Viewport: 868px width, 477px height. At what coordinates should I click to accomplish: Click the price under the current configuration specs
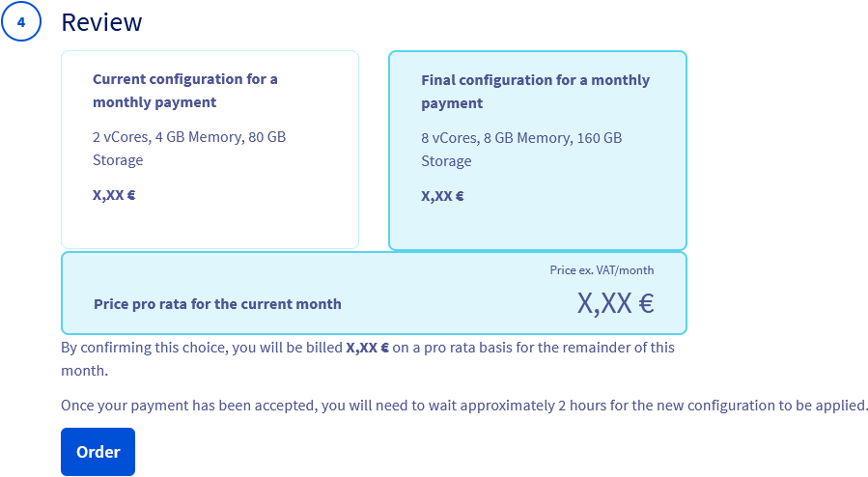[114, 194]
